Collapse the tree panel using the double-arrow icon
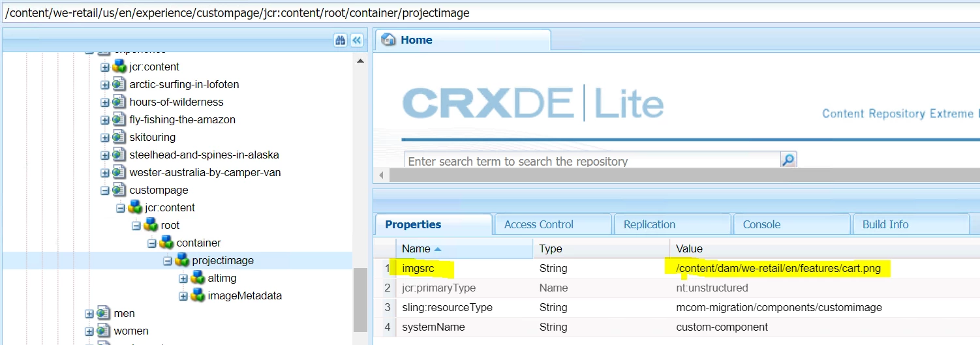Image resolution: width=980 pixels, height=345 pixels. [x=357, y=40]
